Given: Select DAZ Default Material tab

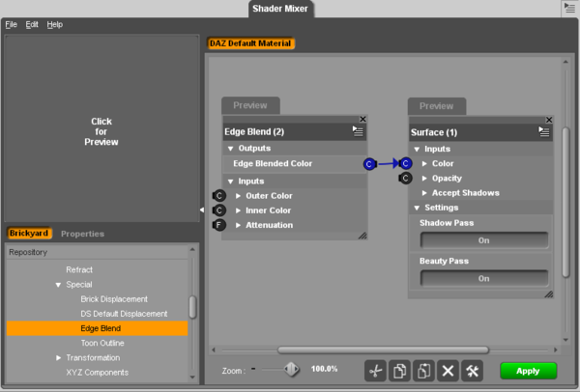Looking at the screenshot, I should pyautogui.click(x=250, y=43).
